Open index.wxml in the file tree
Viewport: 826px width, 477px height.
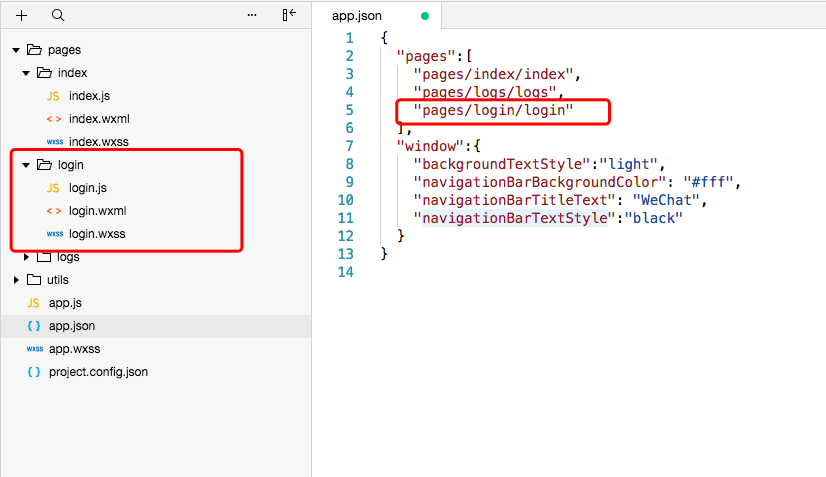tap(99, 119)
